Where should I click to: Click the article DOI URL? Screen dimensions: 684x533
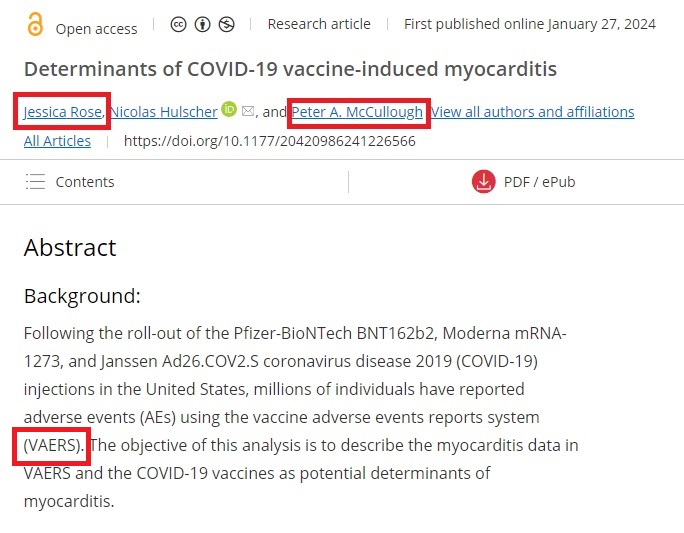click(269, 141)
